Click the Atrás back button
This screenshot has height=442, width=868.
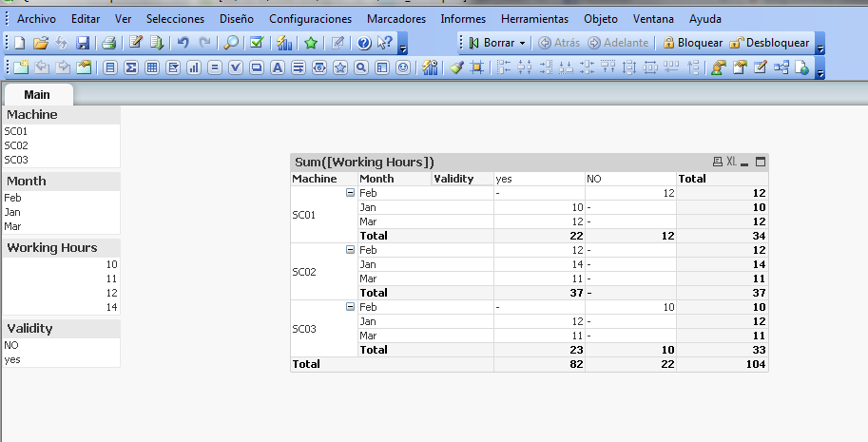click(x=559, y=43)
